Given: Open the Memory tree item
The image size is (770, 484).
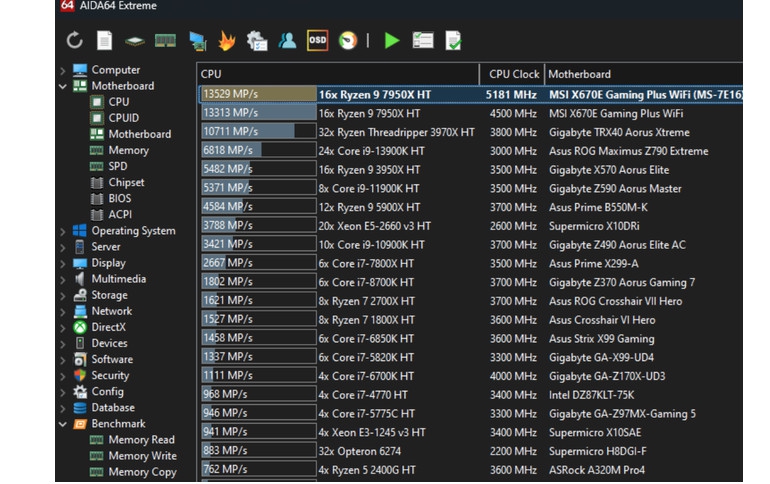Looking at the screenshot, I should tap(129, 150).
